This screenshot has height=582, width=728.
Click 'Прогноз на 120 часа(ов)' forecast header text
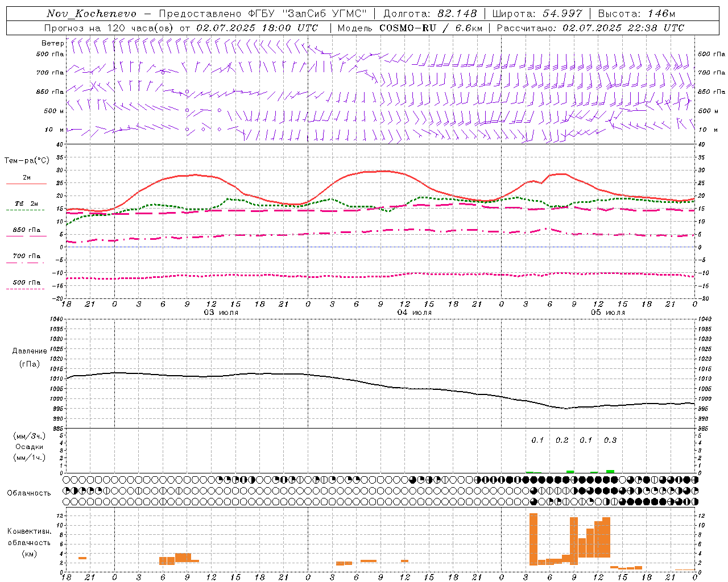point(110,28)
